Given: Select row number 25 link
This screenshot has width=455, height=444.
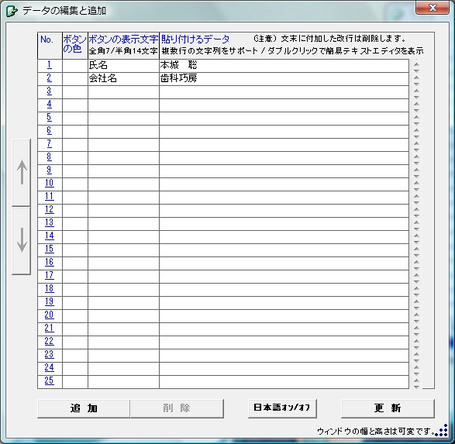Looking at the screenshot, I should (49, 381).
